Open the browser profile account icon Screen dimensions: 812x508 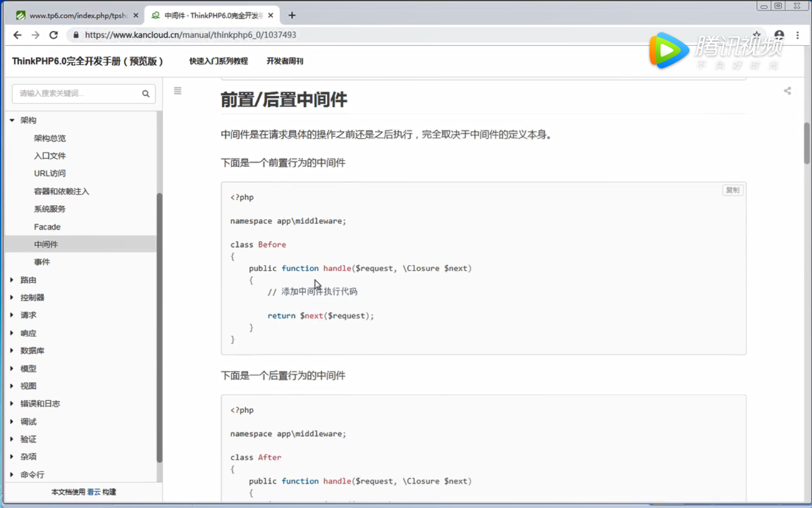click(x=779, y=35)
